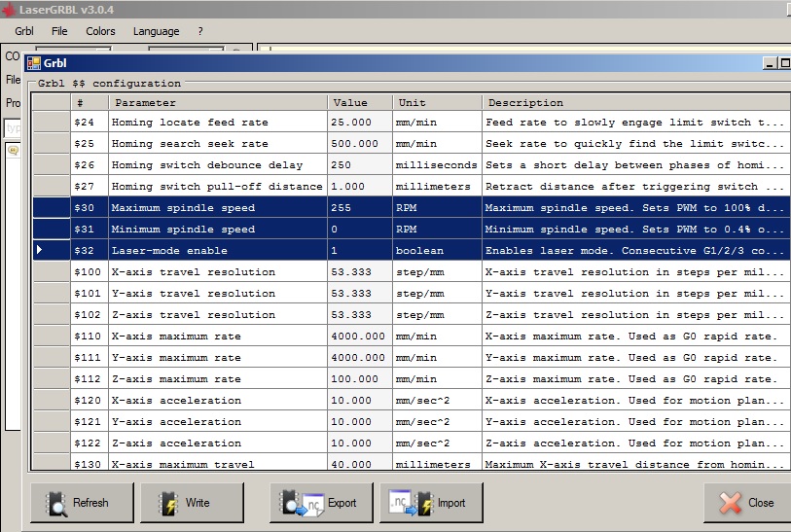Click the Refresh button
The height and width of the screenshot is (532, 791).
click(x=83, y=503)
